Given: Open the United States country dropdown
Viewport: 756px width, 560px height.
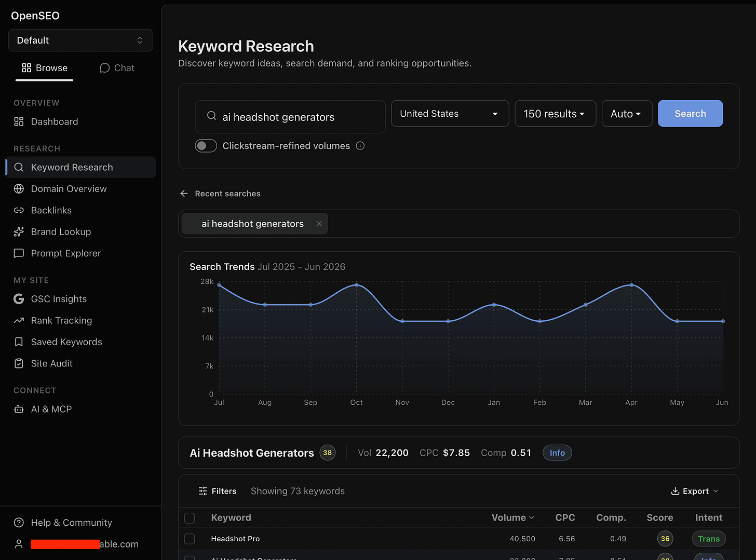Looking at the screenshot, I should coord(450,114).
